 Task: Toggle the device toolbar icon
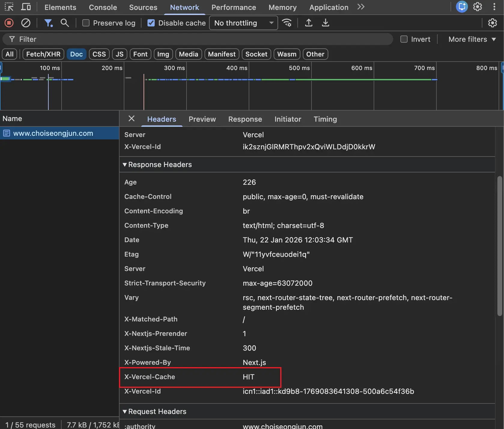(26, 7)
